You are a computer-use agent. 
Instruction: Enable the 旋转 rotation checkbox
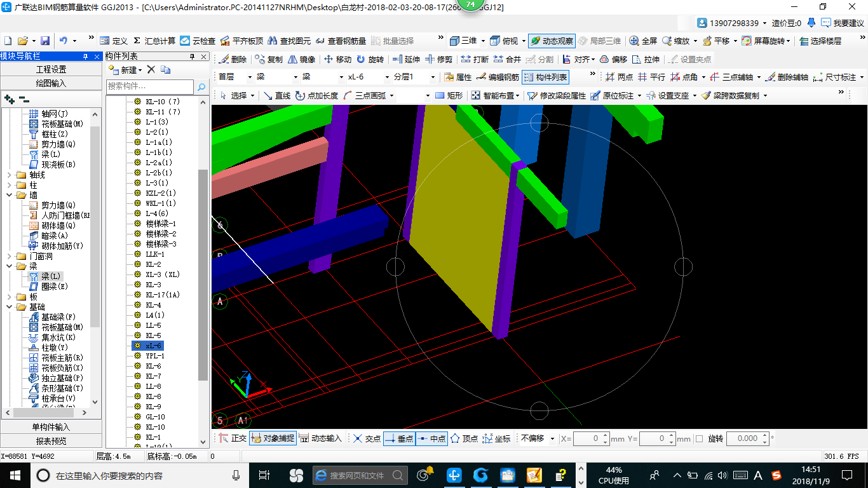pyautogui.click(x=700, y=438)
